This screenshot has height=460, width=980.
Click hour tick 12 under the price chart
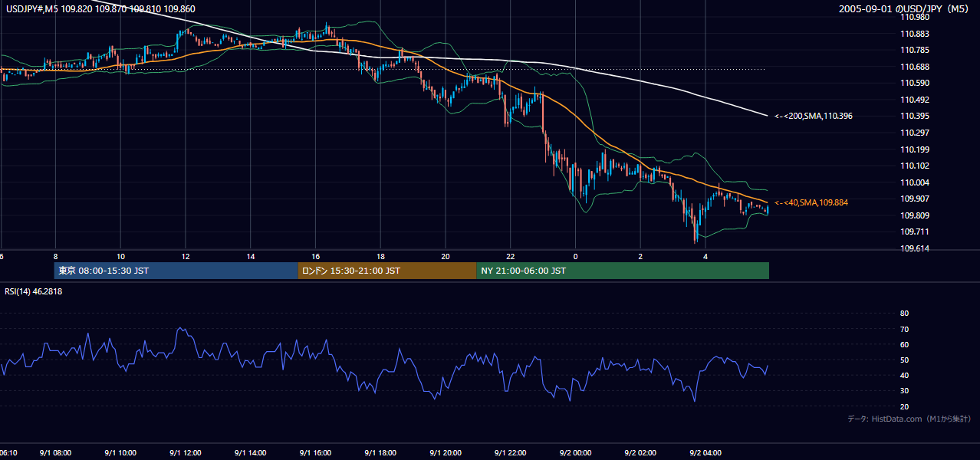click(186, 257)
